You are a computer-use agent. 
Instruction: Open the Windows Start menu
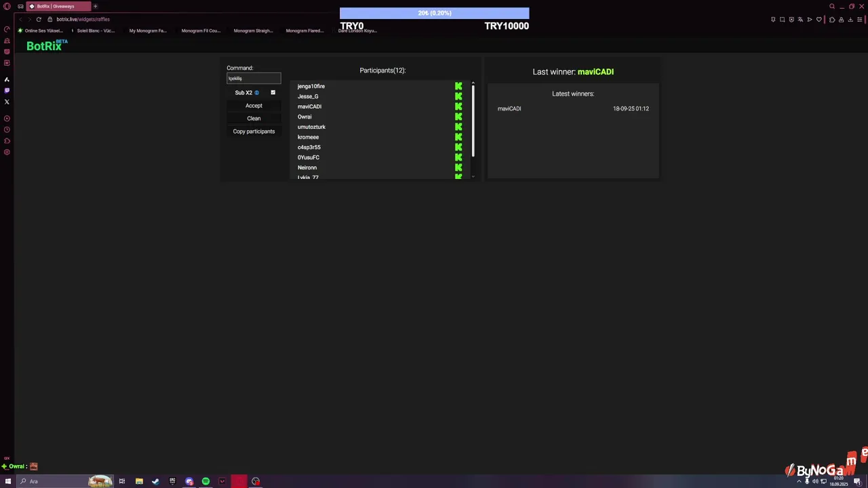point(8,481)
